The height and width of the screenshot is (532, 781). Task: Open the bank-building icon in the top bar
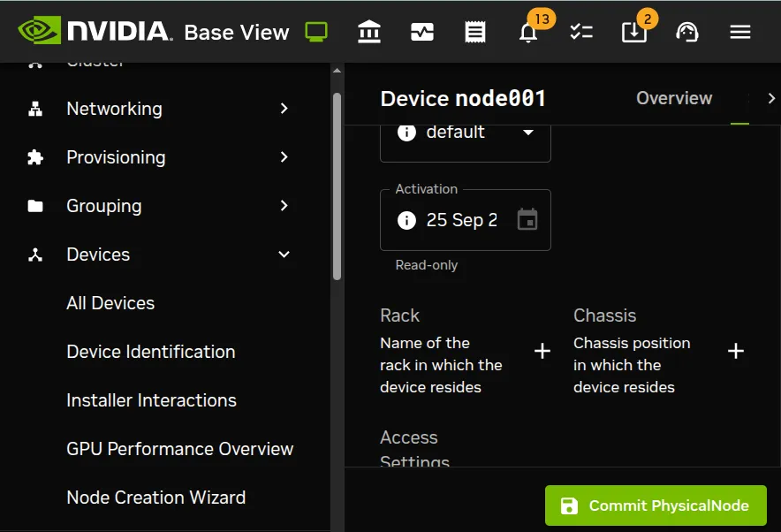coord(369,32)
